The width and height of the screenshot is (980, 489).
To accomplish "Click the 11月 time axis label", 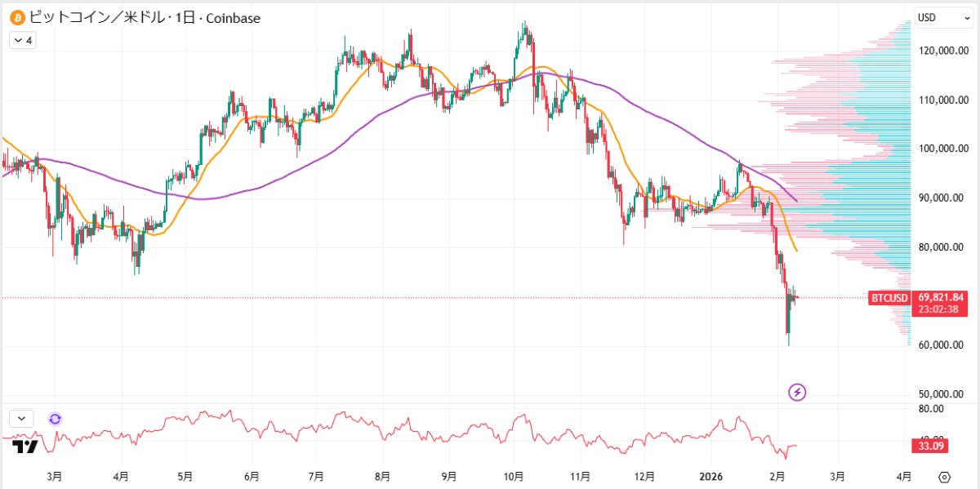I will point(579,476).
